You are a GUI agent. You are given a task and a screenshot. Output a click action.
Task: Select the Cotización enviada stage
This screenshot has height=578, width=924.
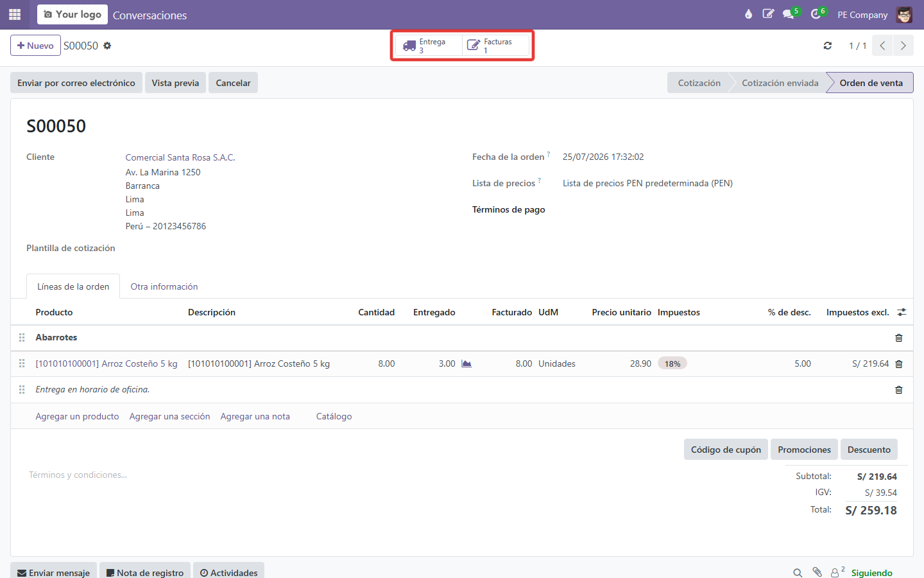click(780, 83)
